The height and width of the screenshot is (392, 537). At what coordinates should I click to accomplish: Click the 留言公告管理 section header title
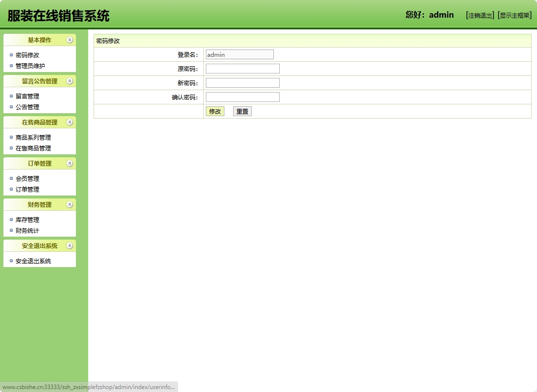[x=40, y=81]
